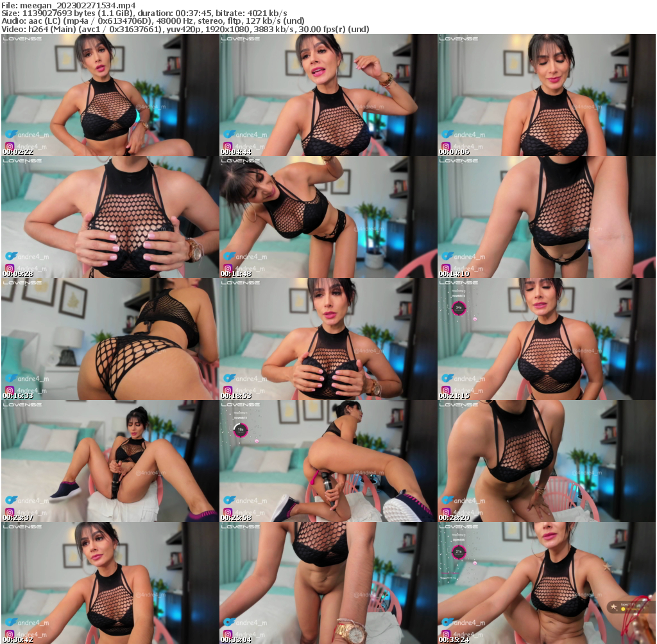The image size is (657, 644).
Task: Click the andre4_m OnlyFans username text
Action: click(33, 134)
